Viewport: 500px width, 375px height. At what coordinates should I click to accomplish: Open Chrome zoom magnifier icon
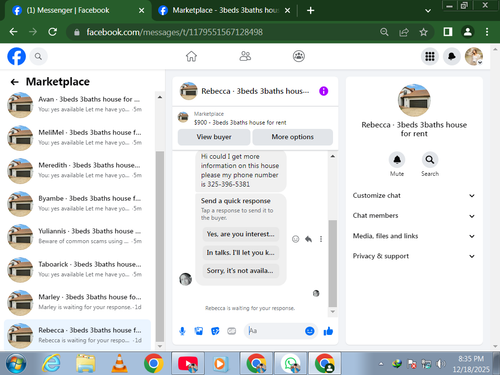pos(384,32)
